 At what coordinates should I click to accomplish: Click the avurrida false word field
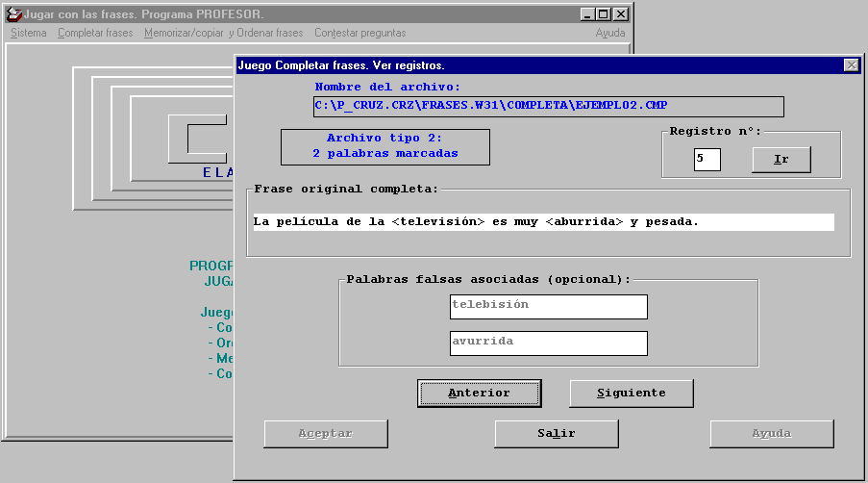(548, 343)
